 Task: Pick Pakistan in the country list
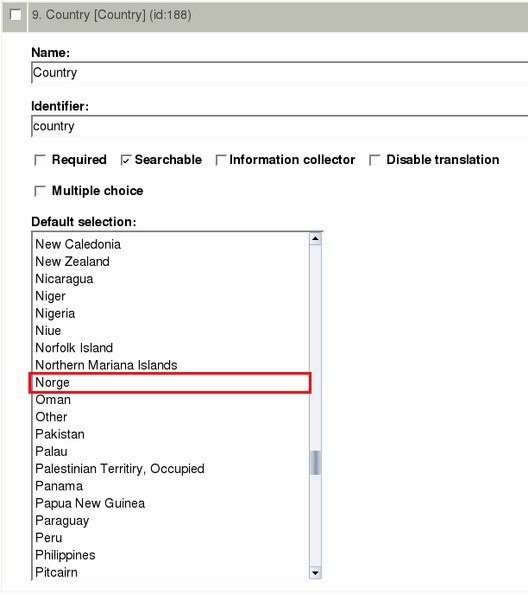[171, 434]
